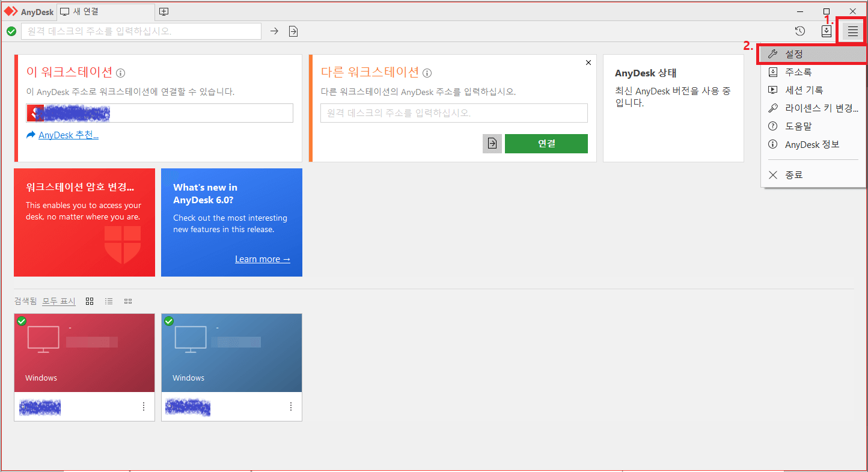Click file transfer button left of 연결
868x472 pixels.
[492, 144]
